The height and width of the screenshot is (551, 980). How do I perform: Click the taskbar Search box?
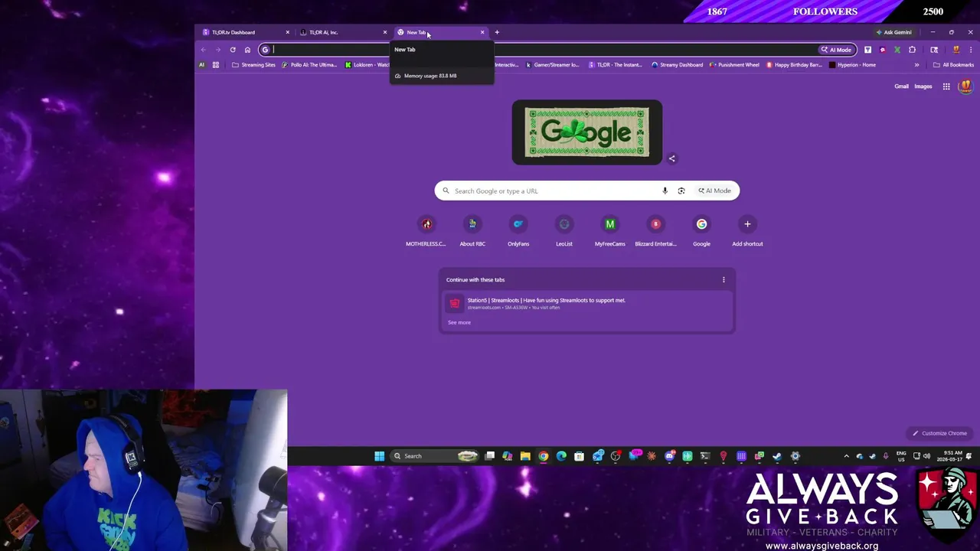click(x=434, y=456)
